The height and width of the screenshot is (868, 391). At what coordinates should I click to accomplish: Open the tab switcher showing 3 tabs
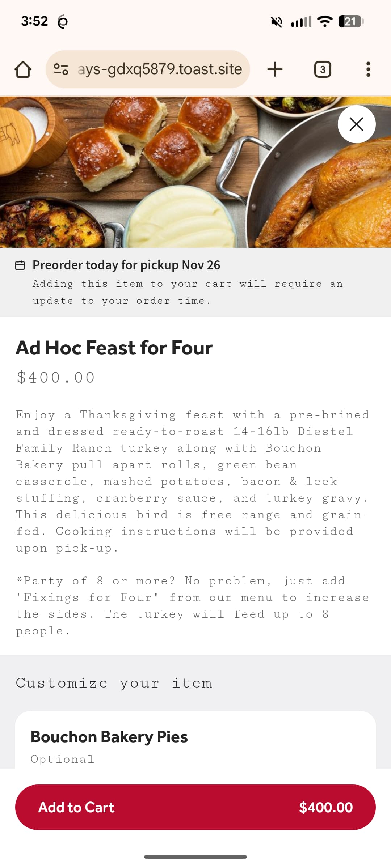click(322, 69)
